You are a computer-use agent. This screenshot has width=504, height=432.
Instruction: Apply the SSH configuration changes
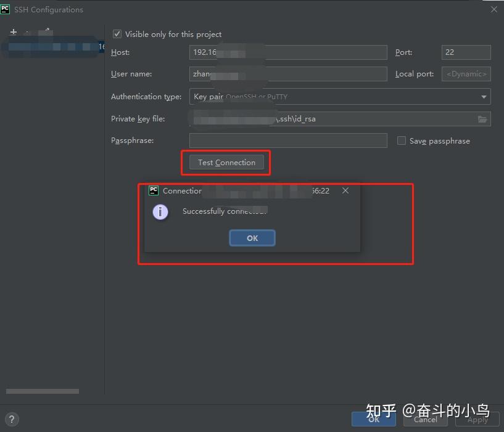pos(477,419)
